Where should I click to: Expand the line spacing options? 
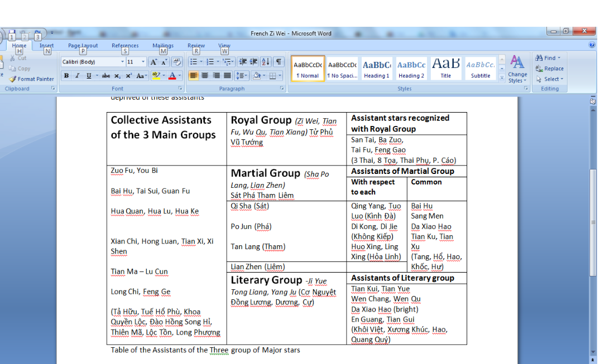pos(242,76)
